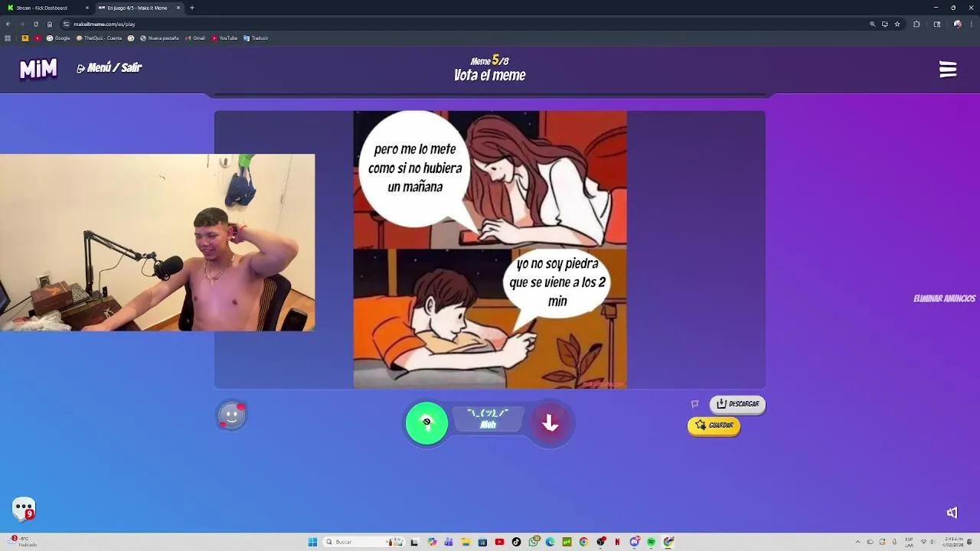Report meme using flag icon
This screenshot has height=551, width=980.
pos(695,404)
